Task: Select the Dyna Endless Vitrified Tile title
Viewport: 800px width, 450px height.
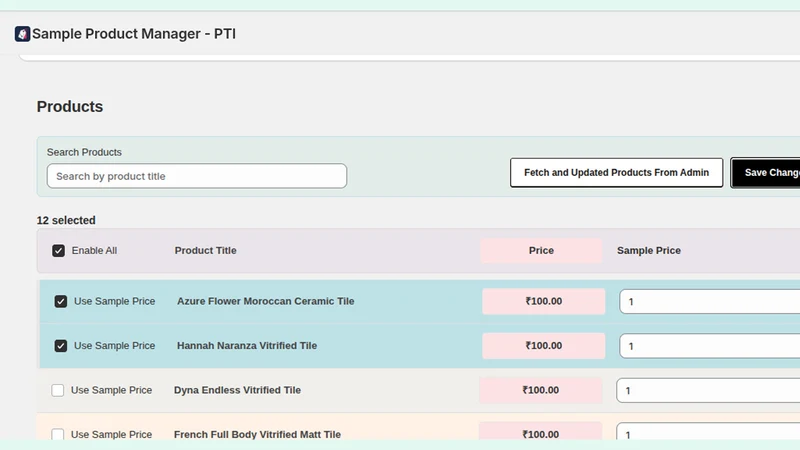Action: [237, 390]
